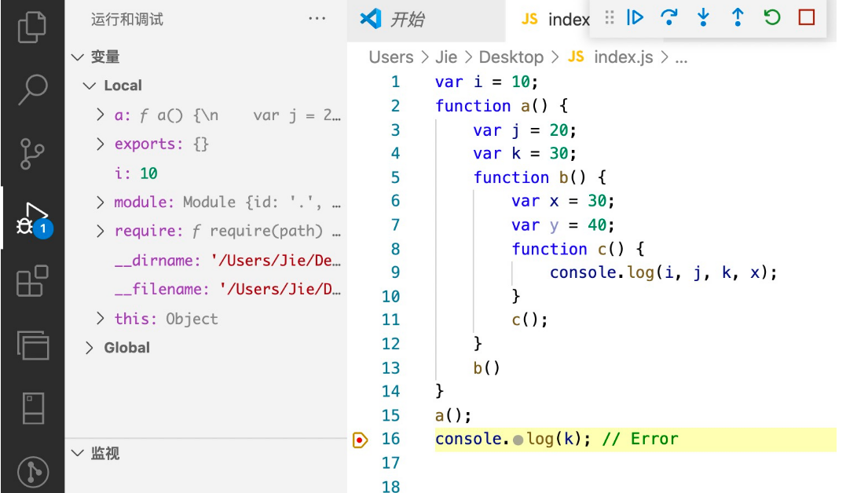Screen dimensions: 868x493
Task: Expand the module variable
Action: (101, 202)
